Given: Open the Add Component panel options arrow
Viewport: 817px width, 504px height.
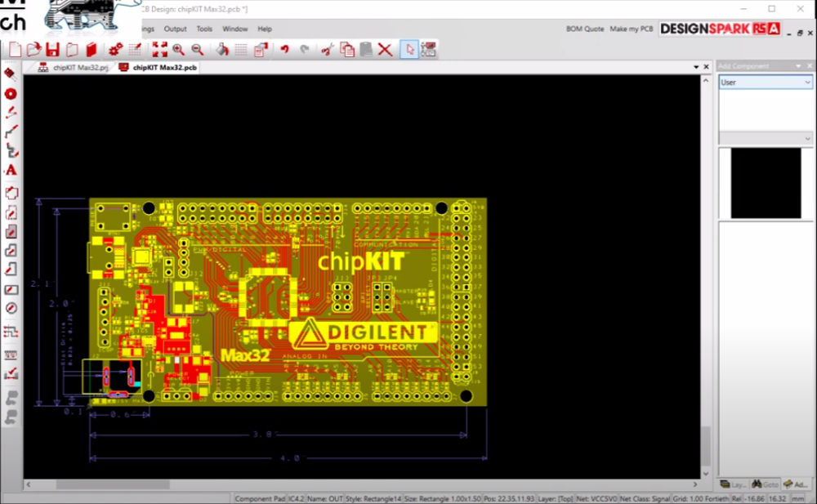Looking at the screenshot, I should click(798, 65).
